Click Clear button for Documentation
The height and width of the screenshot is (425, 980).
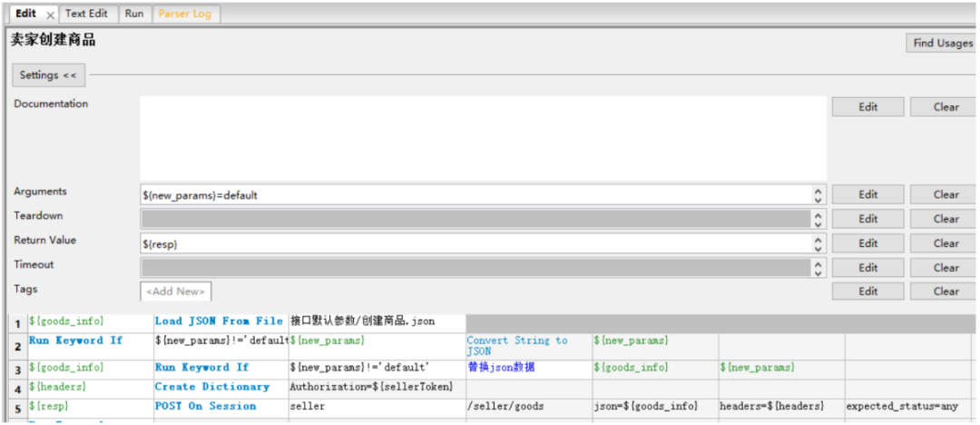pos(944,107)
